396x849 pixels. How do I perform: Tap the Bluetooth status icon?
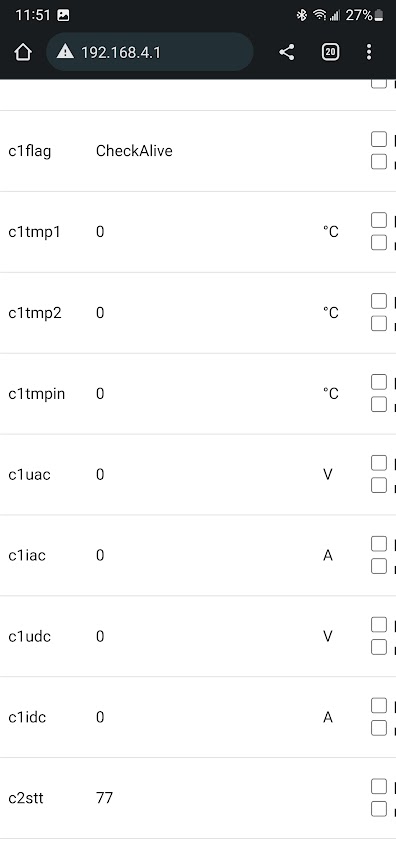pyautogui.click(x=302, y=15)
